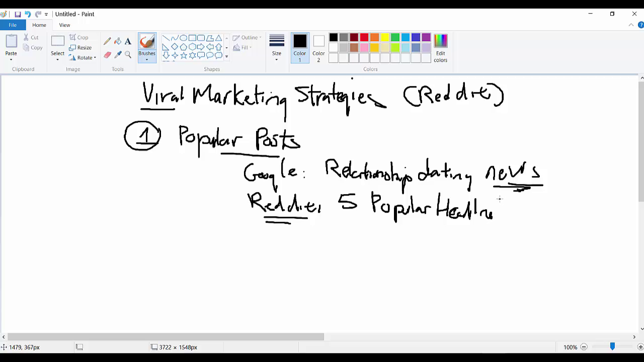The height and width of the screenshot is (362, 644).
Task: Click the Zoom out minus button
Action: click(x=584, y=347)
